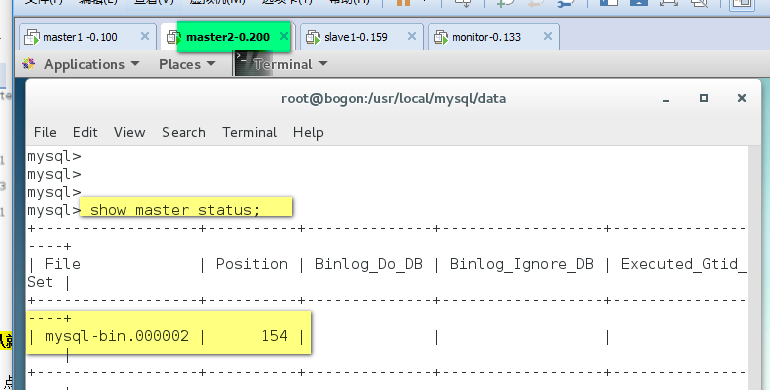
Task: Click the Executed_Gtid_ column header
Action: coord(684,264)
